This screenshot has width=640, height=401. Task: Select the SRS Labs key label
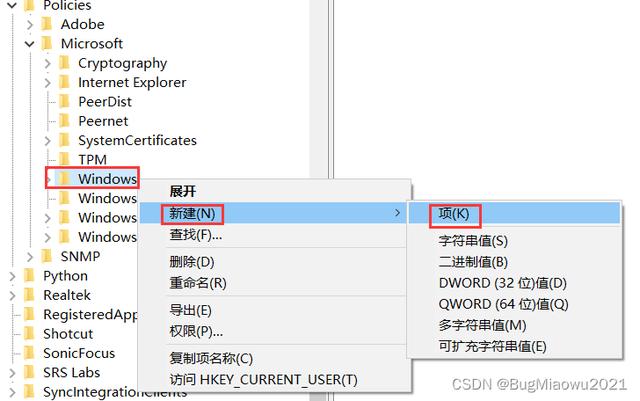click(71, 372)
